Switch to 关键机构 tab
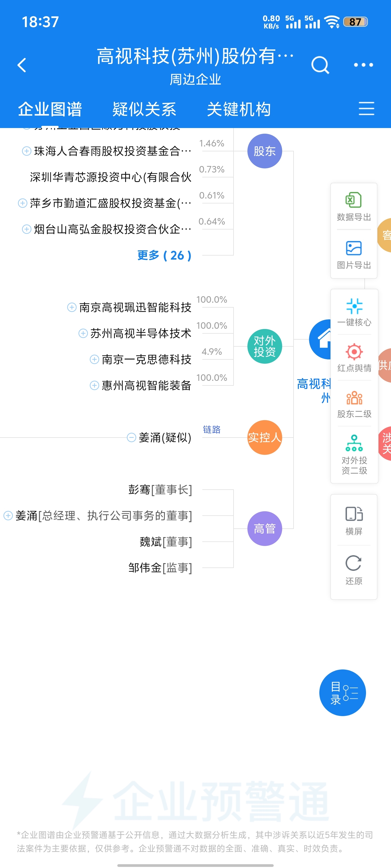This screenshot has height=868, width=391. coord(239,109)
